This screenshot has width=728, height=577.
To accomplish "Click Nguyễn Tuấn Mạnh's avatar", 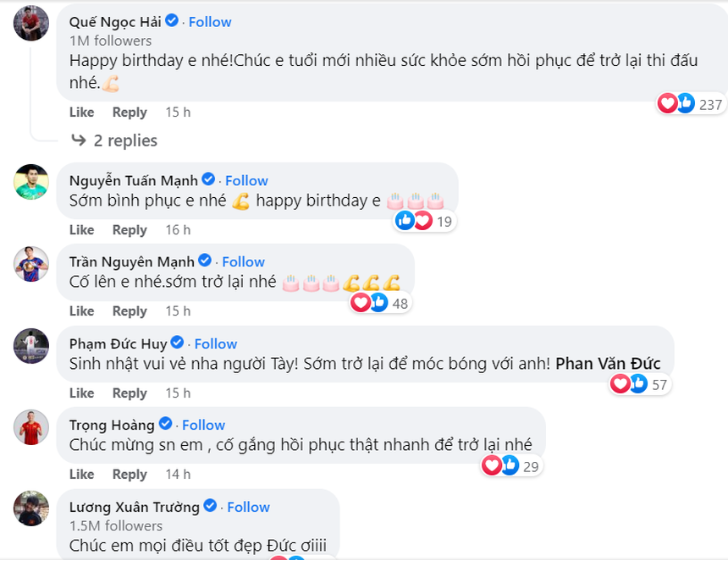I will tap(31, 182).
